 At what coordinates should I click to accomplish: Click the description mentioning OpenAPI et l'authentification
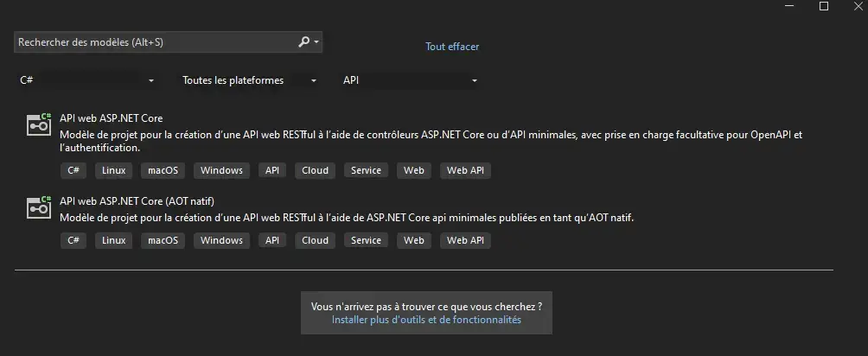pyautogui.click(x=431, y=141)
